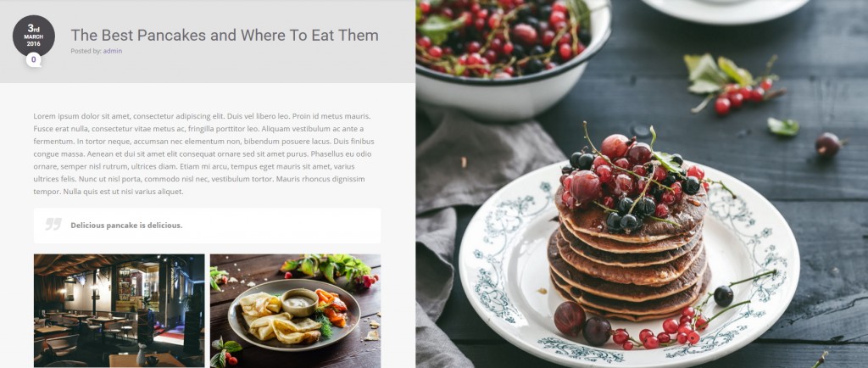Click the dark circular date badge for 3rd March 2016
This screenshot has height=368, width=868.
click(x=34, y=36)
